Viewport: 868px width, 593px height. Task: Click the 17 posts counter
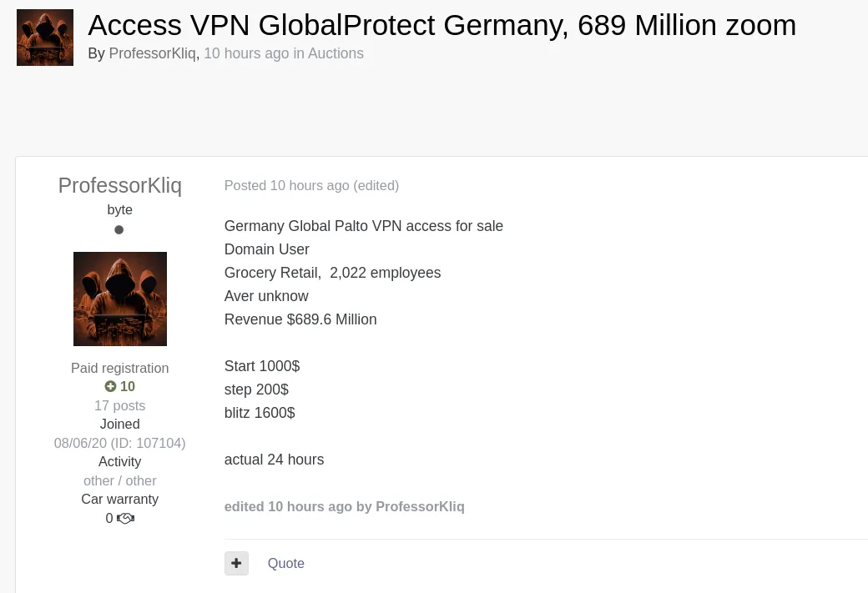pyautogui.click(x=119, y=405)
